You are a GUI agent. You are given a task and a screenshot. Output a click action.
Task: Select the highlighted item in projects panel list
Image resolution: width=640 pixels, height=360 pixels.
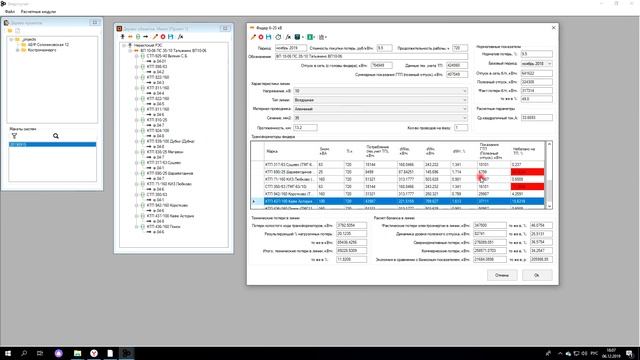[52, 144]
